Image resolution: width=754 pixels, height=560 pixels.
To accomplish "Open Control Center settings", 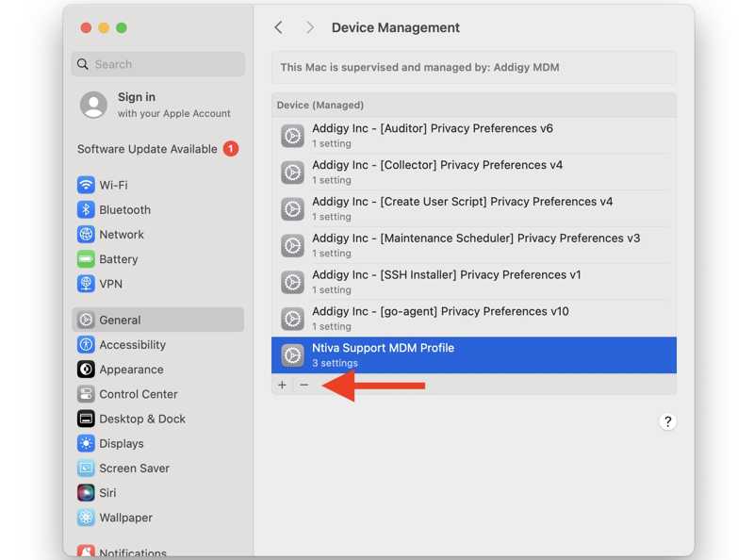I will (x=157, y=394).
